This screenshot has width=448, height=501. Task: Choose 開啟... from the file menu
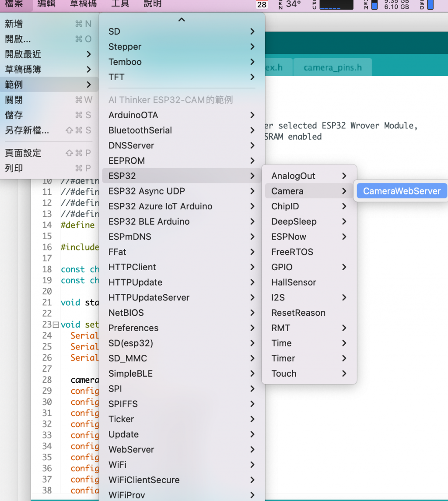click(x=49, y=39)
